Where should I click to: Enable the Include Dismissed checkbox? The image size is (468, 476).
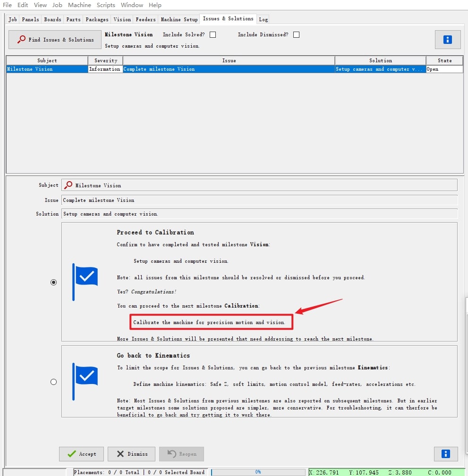tap(296, 34)
